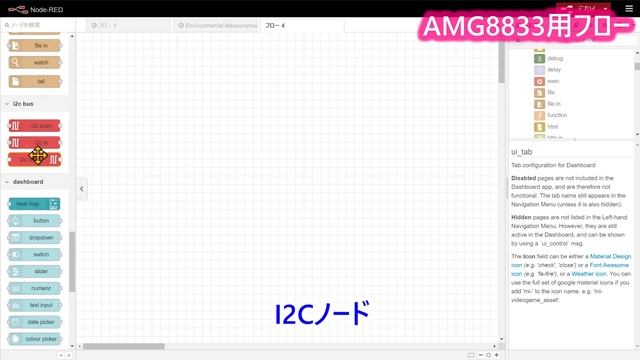Click the Node-RED logo
This screenshot has height=360, width=640.
[36, 9]
